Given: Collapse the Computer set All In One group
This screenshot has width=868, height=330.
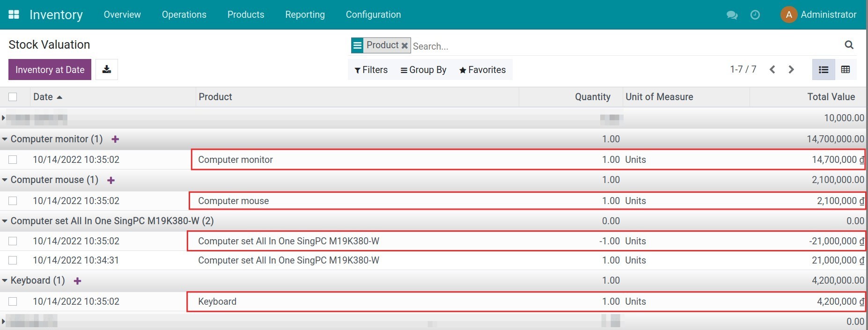Looking at the screenshot, I should (x=5, y=221).
